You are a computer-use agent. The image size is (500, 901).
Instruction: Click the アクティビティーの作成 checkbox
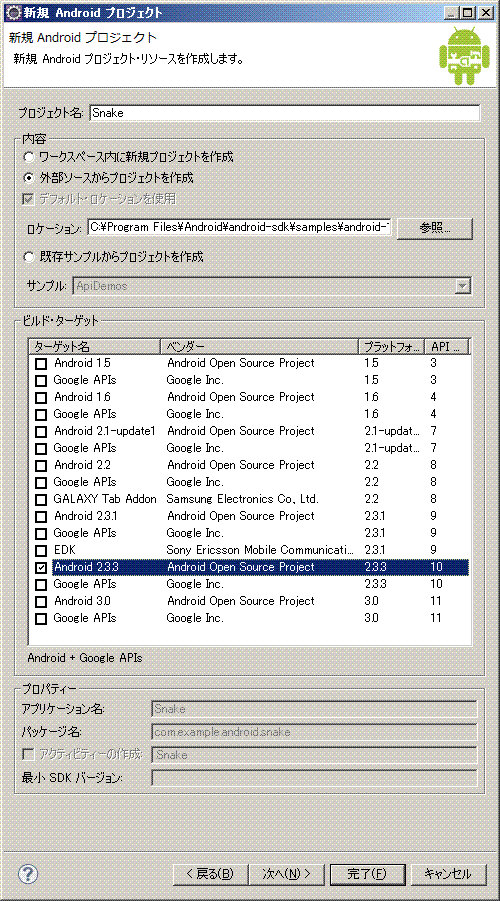tap(28, 754)
